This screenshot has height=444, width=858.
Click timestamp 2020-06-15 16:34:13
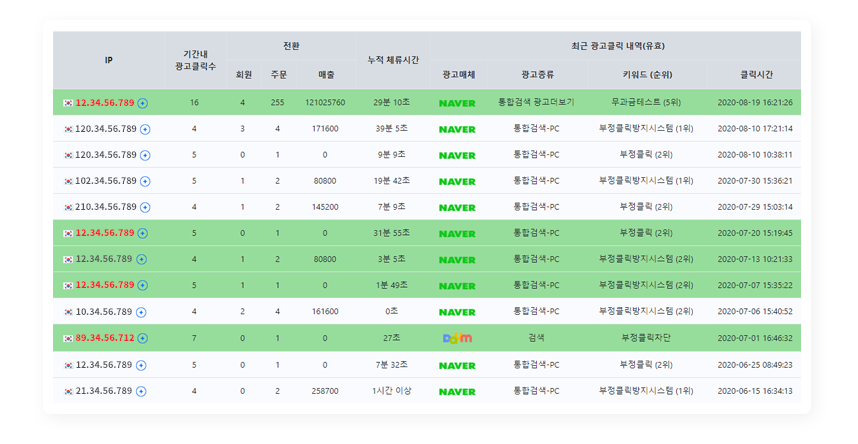click(755, 391)
